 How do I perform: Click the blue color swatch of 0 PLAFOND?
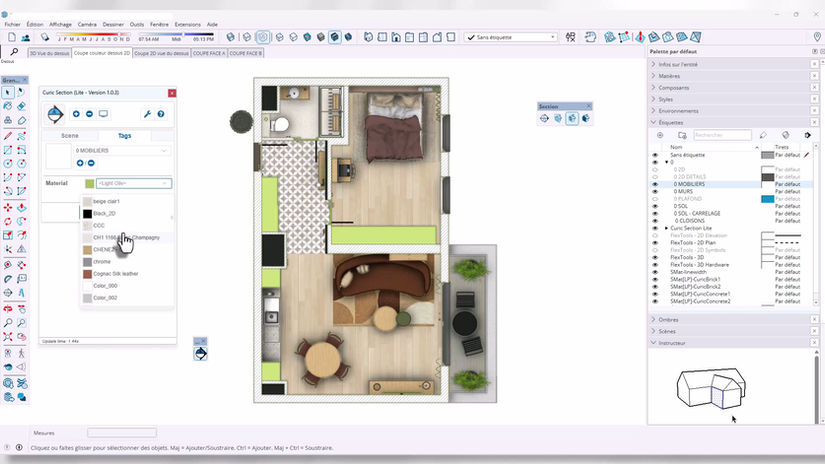(768, 199)
